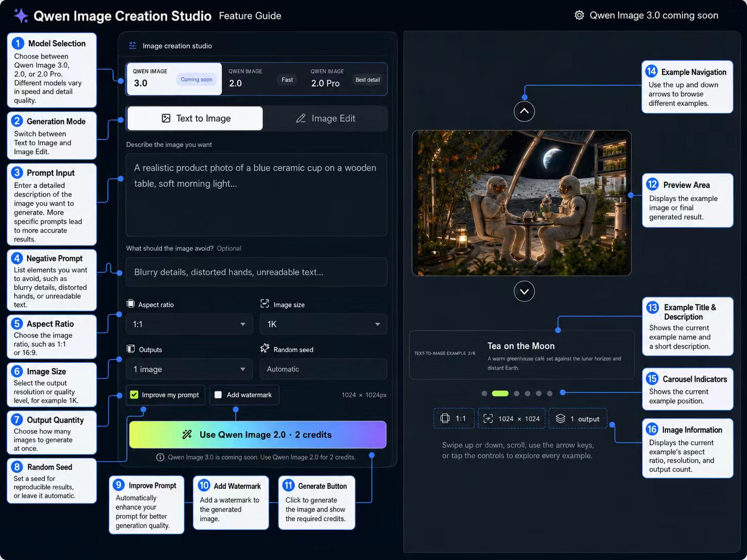The image size is (747, 560).
Task: Select the last carousel indicator dot
Action: pyautogui.click(x=549, y=393)
